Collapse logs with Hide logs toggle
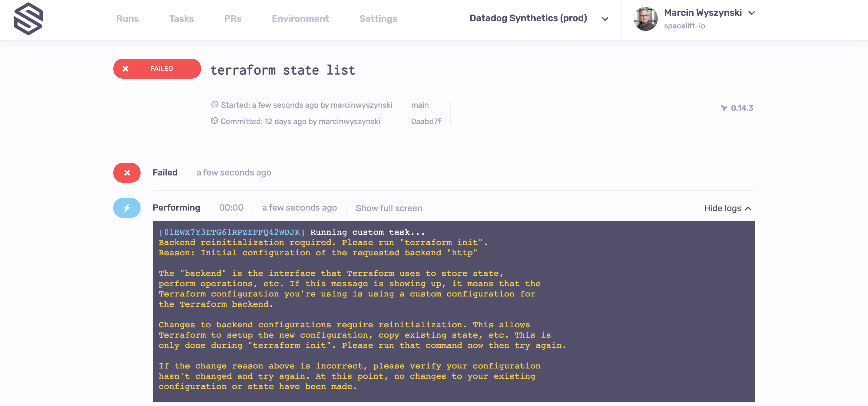Screen dimensions: 868x406 (x=727, y=208)
